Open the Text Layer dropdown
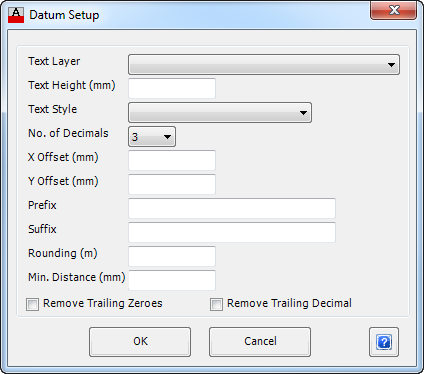424x374 pixels. [x=264, y=65]
